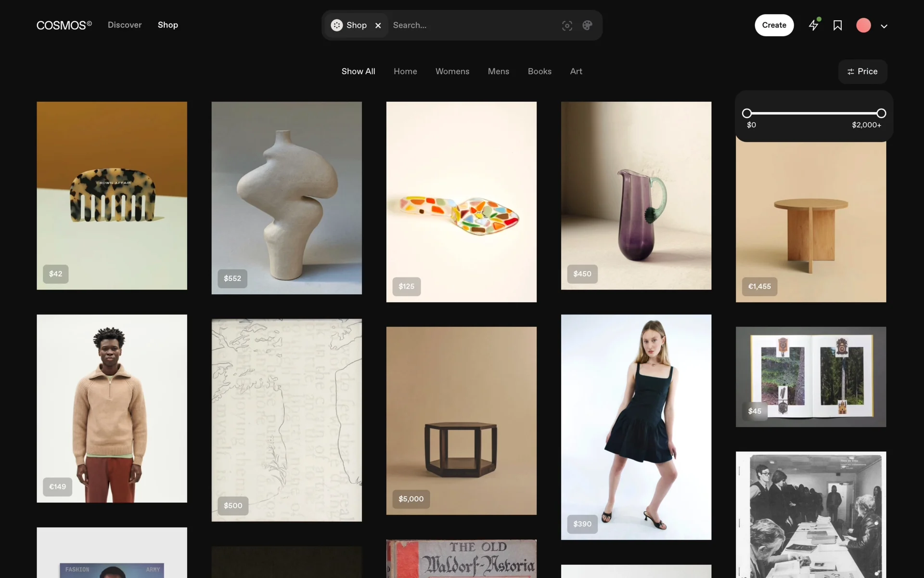Toggle the Price filter panel
The height and width of the screenshot is (578, 924).
(862, 71)
